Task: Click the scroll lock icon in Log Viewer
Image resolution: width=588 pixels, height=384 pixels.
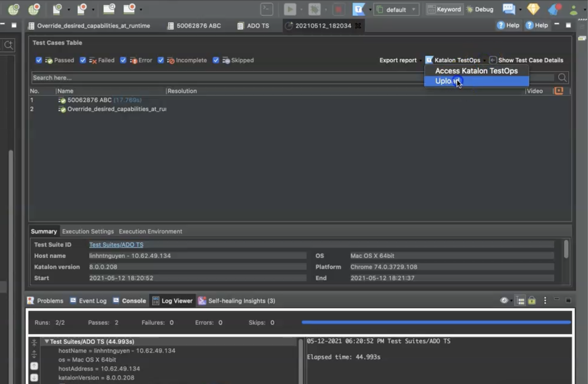Action: click(532, 301)
